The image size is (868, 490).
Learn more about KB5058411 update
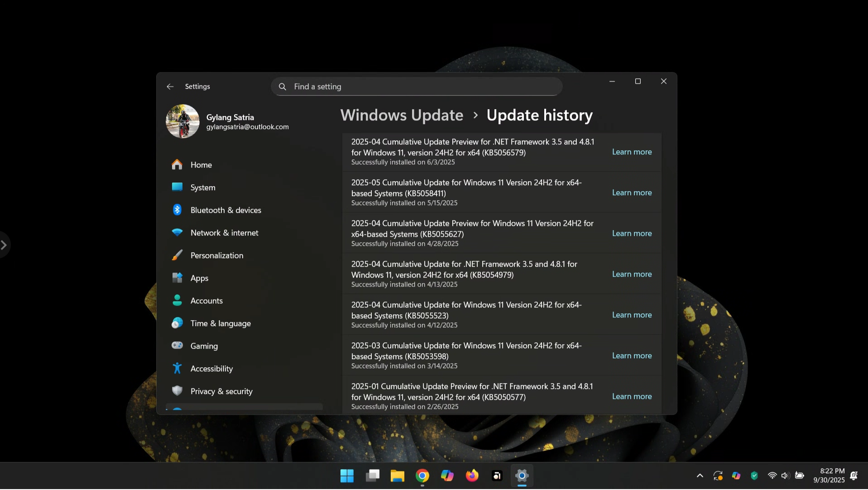(632, 193)
